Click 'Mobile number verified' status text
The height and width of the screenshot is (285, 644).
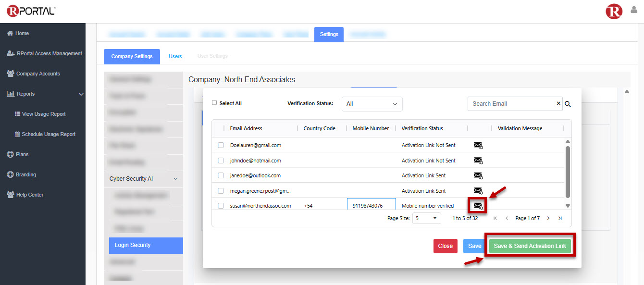[428, 206]
